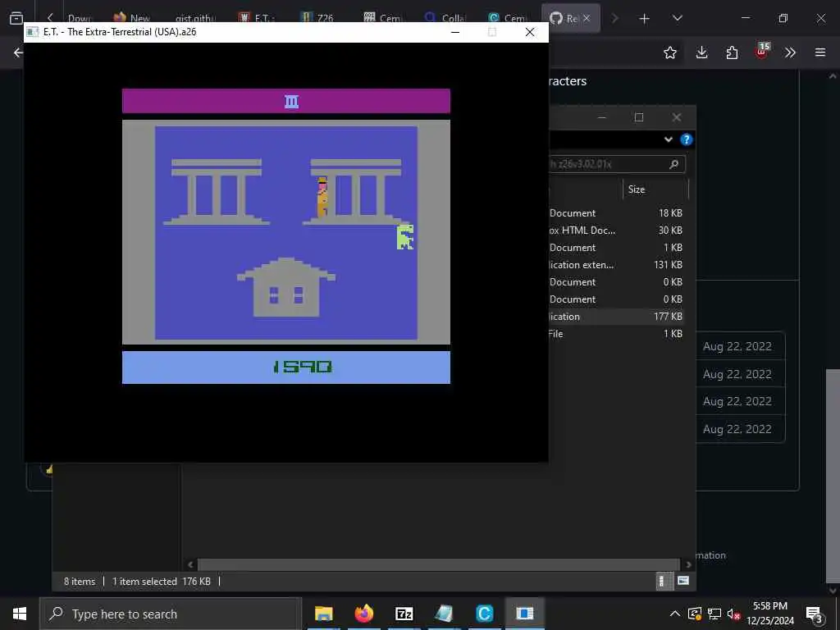The width and height of the screenshot is (840, 630).
Task: Select the 1 KB File row
Action: [616, 333]
